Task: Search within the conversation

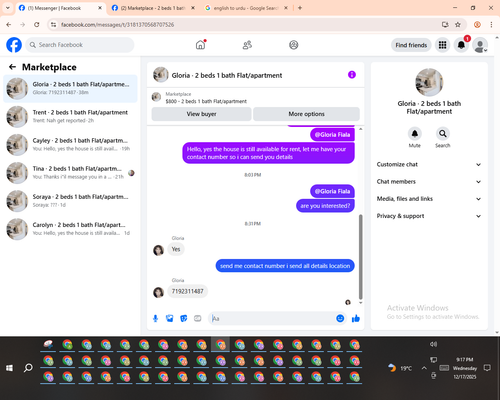Action: click(443, 134)
